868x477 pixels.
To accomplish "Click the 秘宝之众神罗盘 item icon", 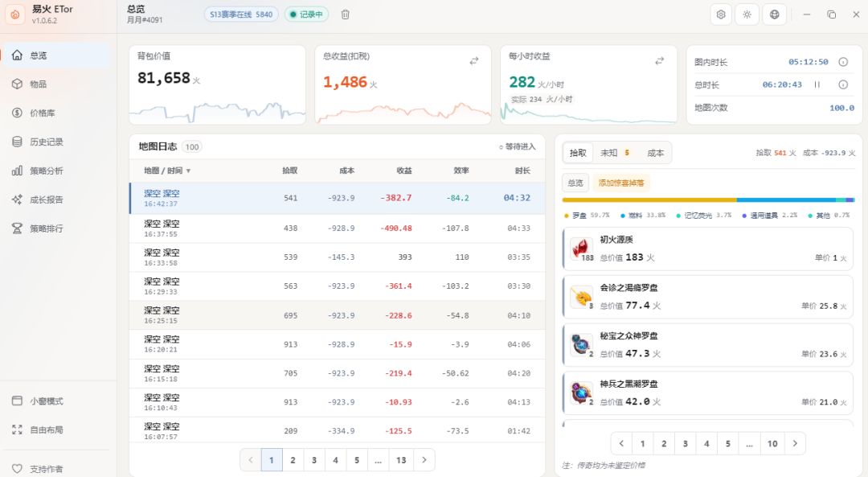I will tap(581, 344).
